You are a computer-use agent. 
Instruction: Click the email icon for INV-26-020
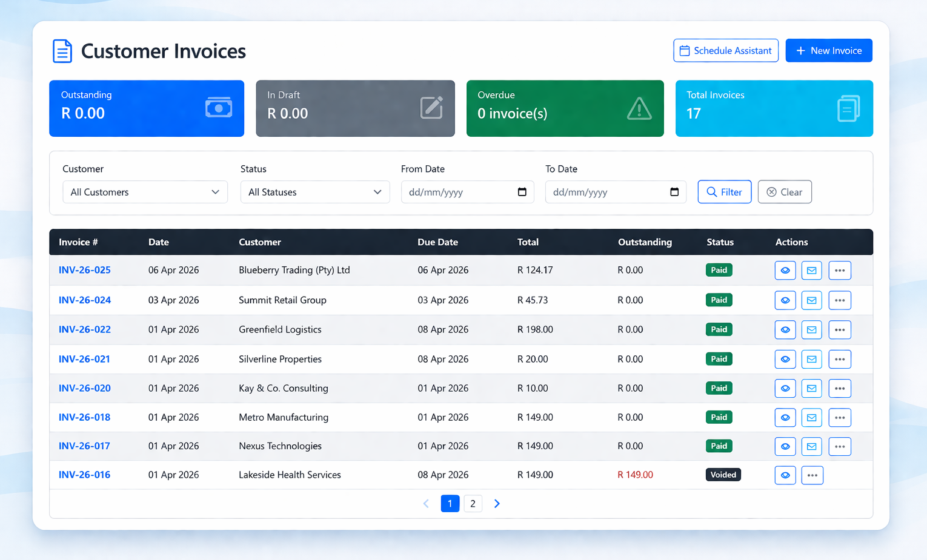pos(811,388)
